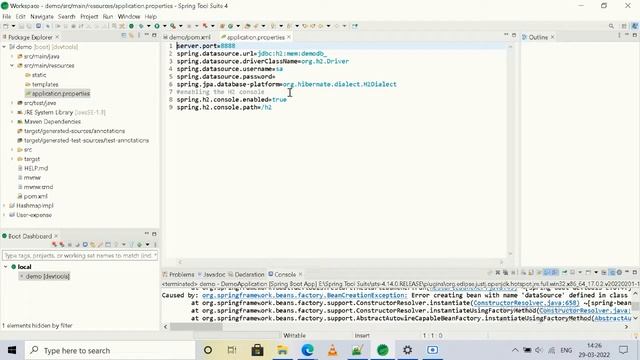Open Windows Settings gear on taskbar

click(407, 350)
